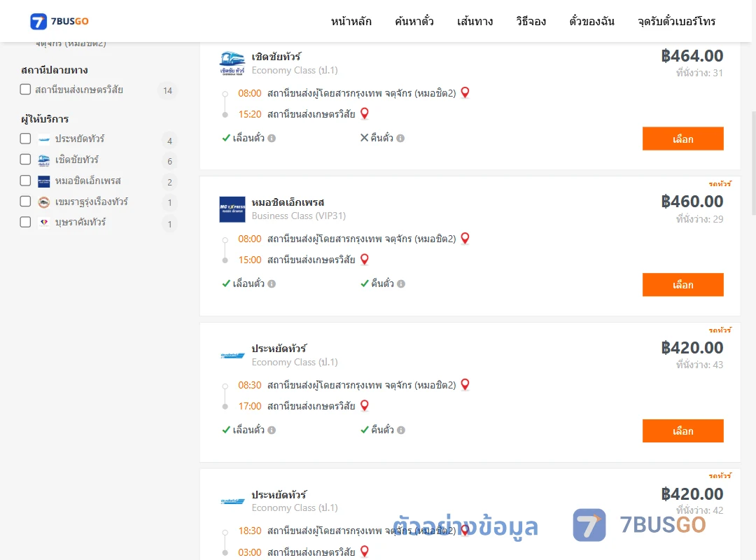Click หมอชิตเอ็กเพรส logo on trip card
This screenshot has width=756, height=560.
click(232, 209)
